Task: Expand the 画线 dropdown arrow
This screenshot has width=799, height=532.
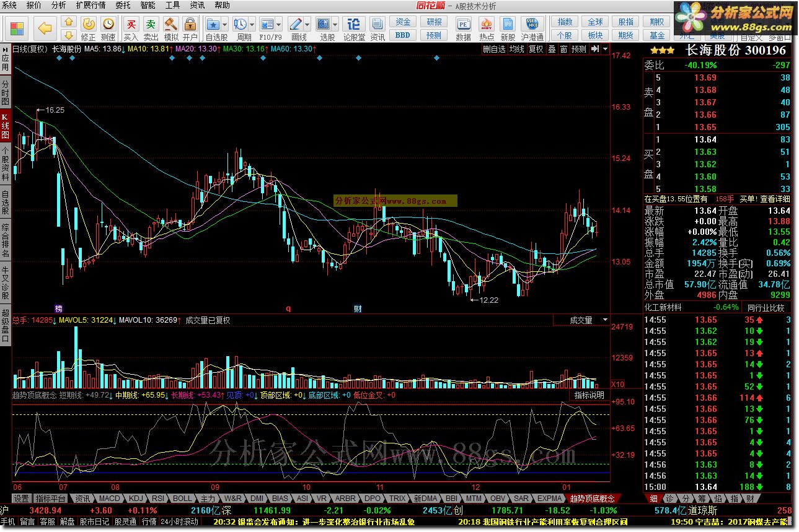Action: pyautogui.click(x=307, y=25)
